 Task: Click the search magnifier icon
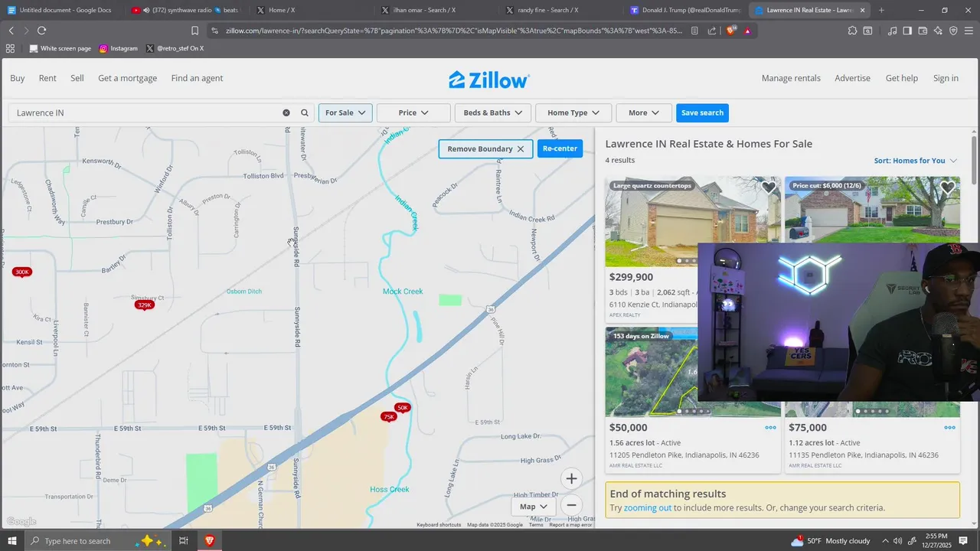[305, 112]
